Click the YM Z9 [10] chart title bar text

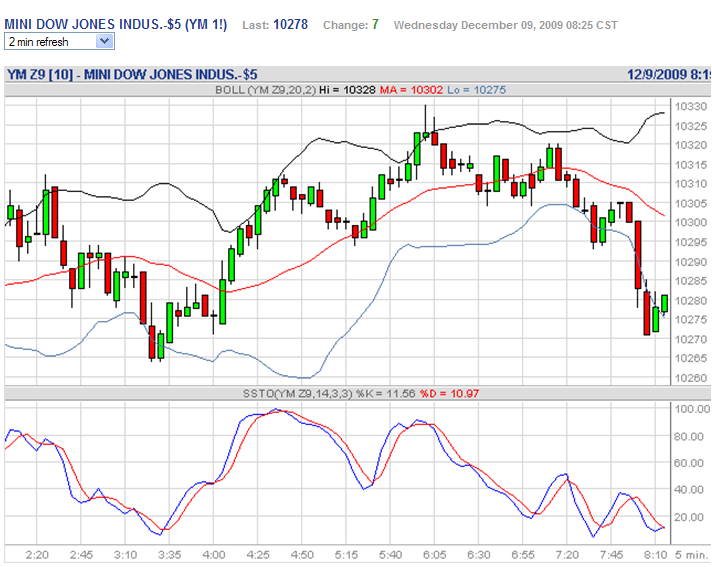click(132, 74)
